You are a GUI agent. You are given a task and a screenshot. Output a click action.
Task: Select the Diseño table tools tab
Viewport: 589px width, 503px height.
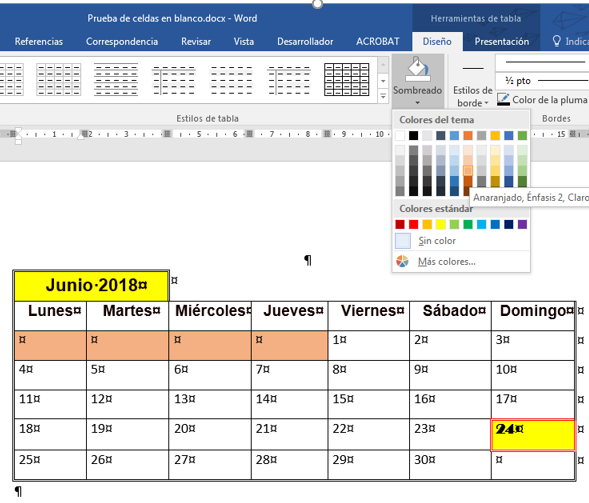coord(437,41)
